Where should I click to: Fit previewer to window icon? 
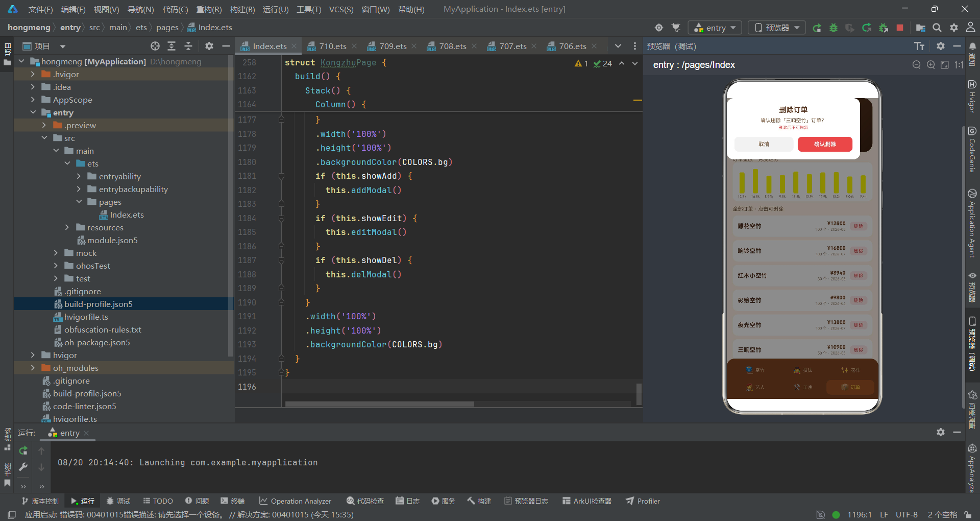tap(945, 65)
